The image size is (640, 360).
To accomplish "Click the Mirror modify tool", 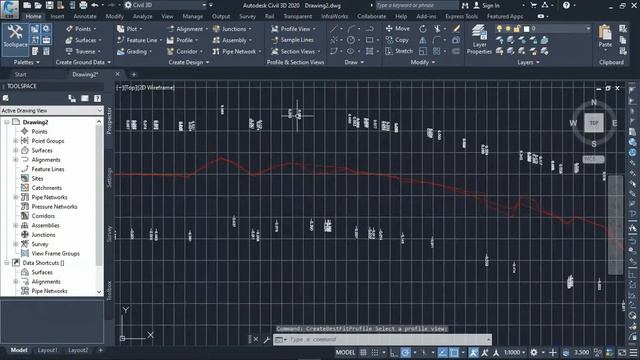I will point(423,40).
